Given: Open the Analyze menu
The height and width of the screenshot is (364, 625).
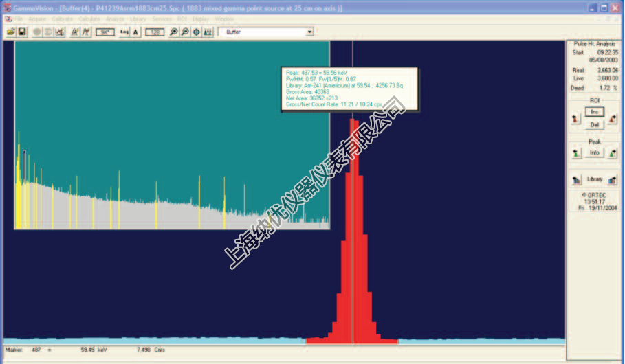Looking at the screenshot, I should (115, 19).
